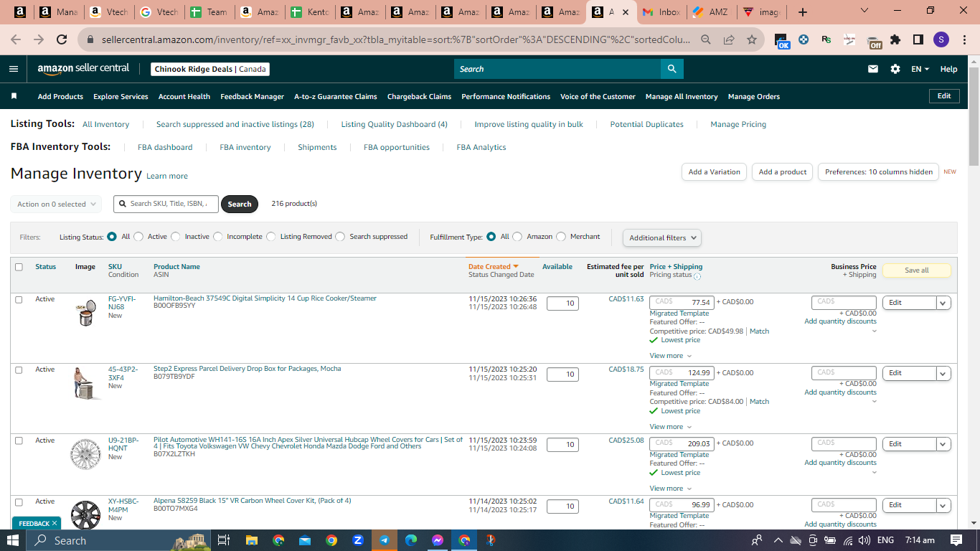Viewport: 980px width, 551px height.
Task: Click the volume icon in the system tray
Action: [x=865, y=540]
